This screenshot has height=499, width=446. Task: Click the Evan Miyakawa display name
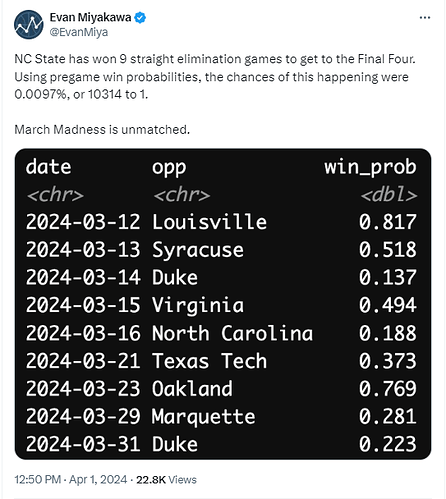click(90, 17)
